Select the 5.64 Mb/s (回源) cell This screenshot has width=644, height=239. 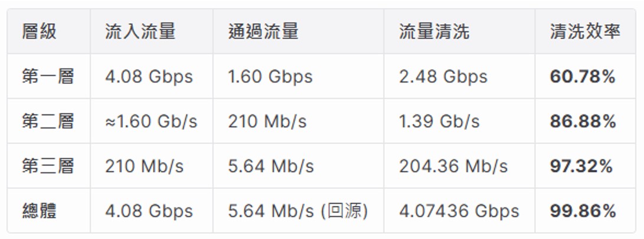point(298,211)
